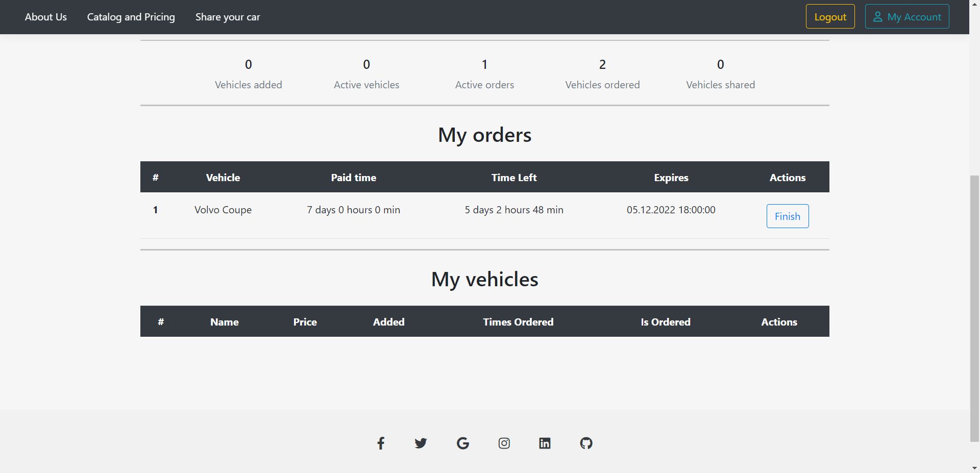Click the Times Ordered column header
Viewport: 980px width, 473px height.
click(518, 322)
